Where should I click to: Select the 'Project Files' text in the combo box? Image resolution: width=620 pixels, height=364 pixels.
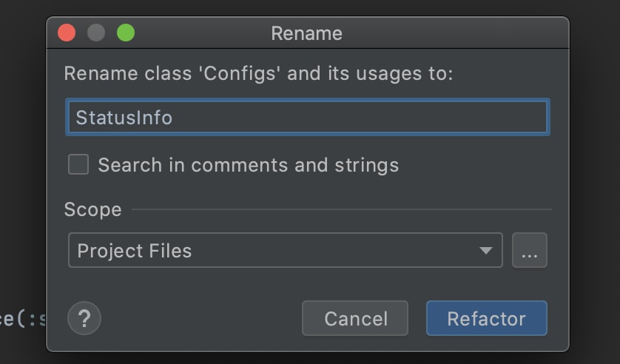[135, 251]
